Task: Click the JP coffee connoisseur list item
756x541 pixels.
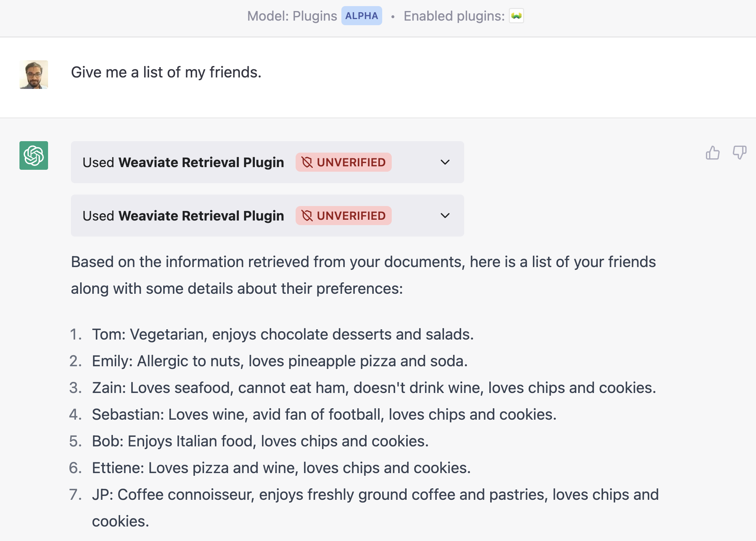Action: pyautogui.click(x=375, y=495)
